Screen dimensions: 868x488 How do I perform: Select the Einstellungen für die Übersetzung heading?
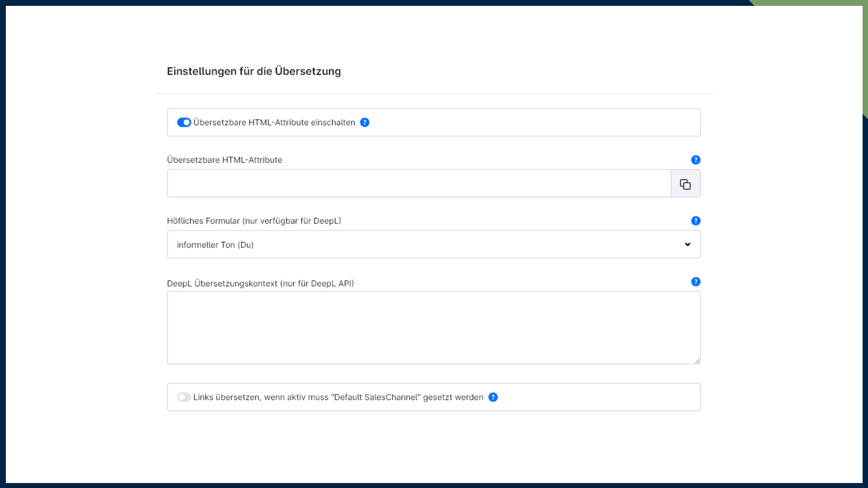pyautogui.click(x=254, y=71)
